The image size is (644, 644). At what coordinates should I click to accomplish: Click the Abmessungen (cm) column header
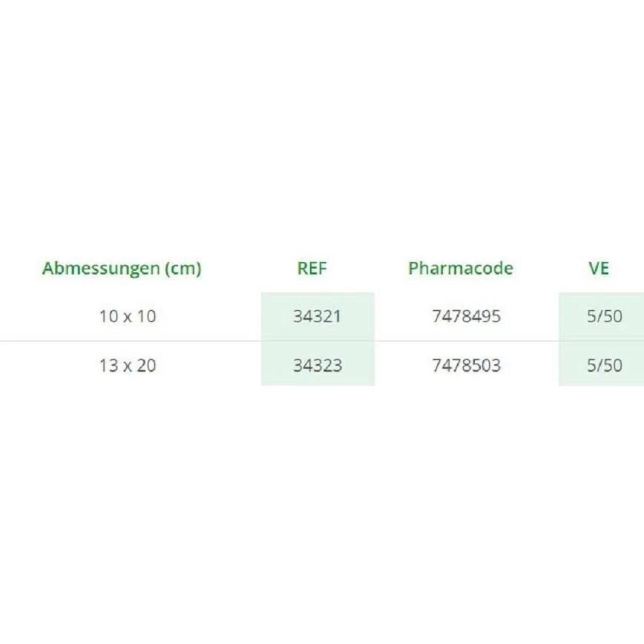(122, 269)
